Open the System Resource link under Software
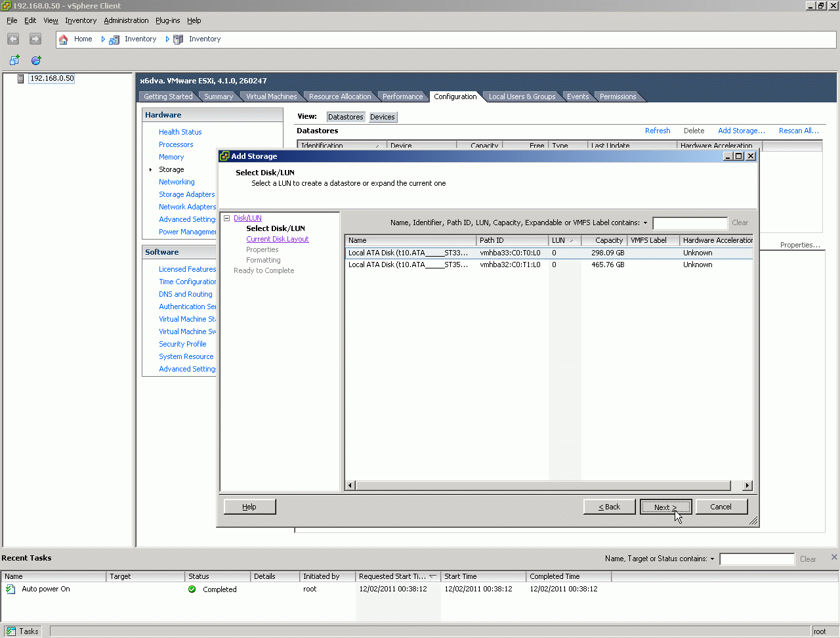This screenshot has height=638, width=840. [186, 356]
